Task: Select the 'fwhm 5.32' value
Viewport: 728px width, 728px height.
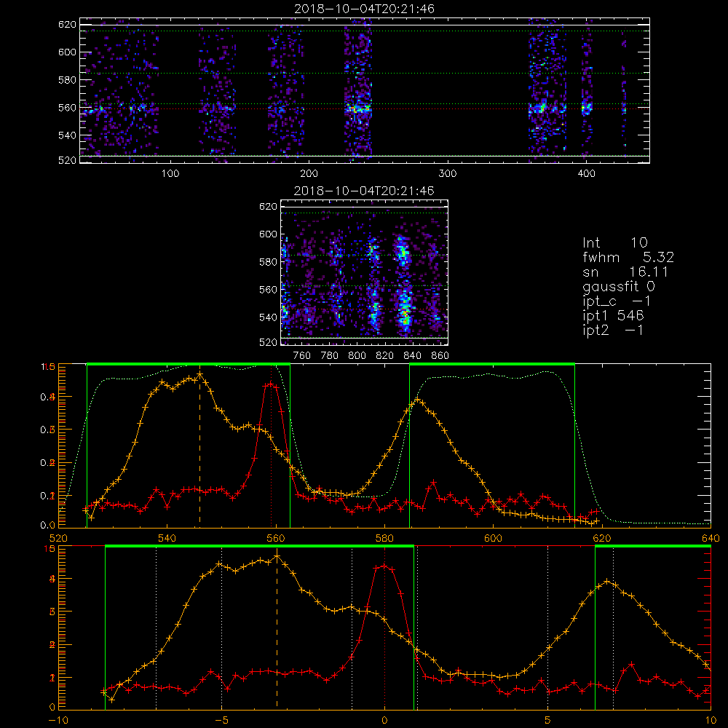Action: point(628,257)
